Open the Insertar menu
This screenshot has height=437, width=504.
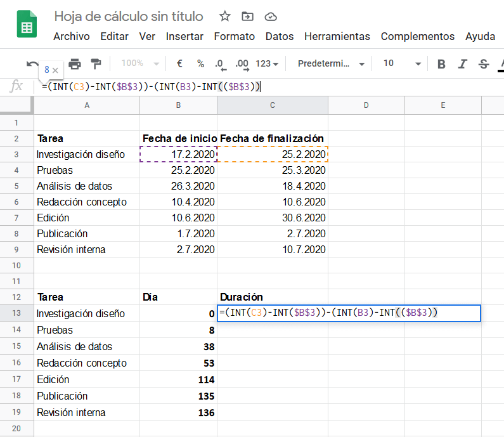click(x=184, y=36)
